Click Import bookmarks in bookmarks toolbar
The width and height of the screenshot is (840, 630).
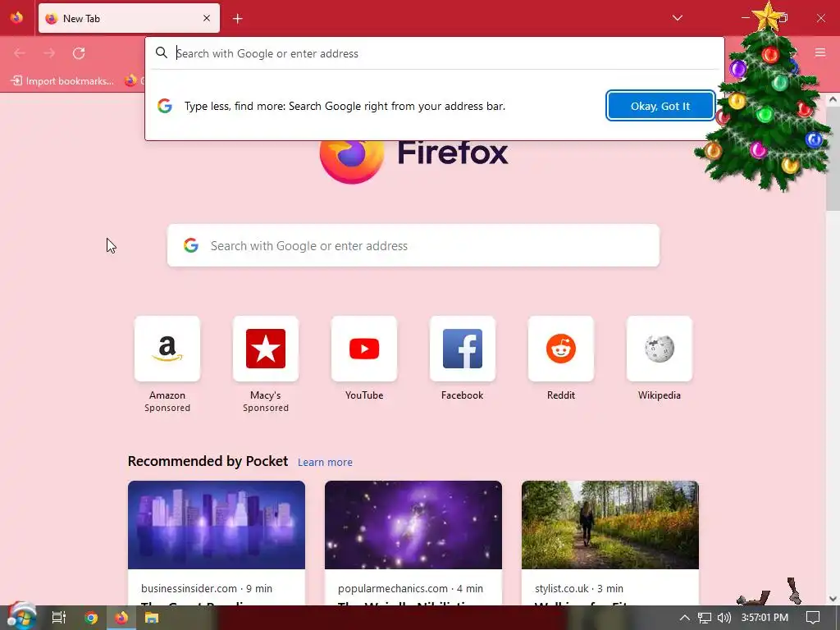[62, 81]
